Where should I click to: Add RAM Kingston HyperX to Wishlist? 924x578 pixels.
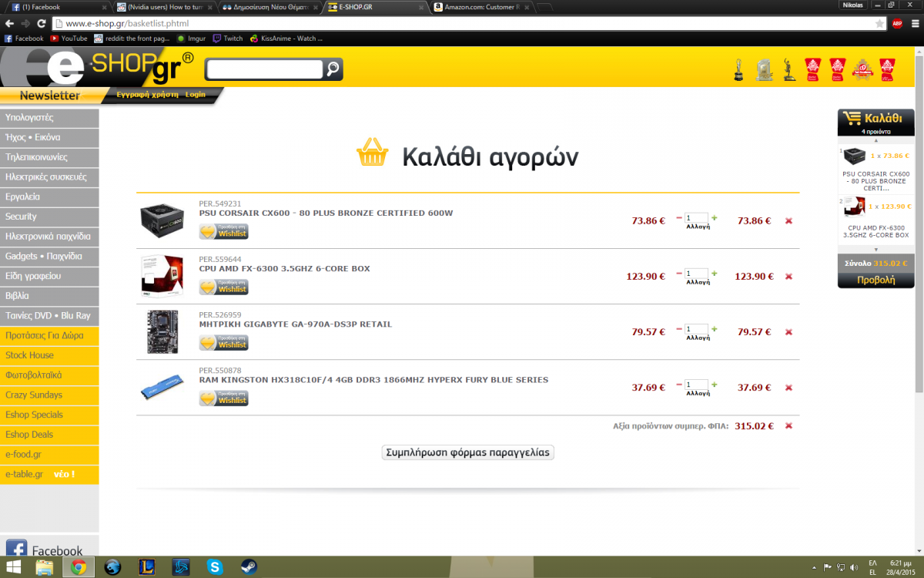click(x=224, y=398)
